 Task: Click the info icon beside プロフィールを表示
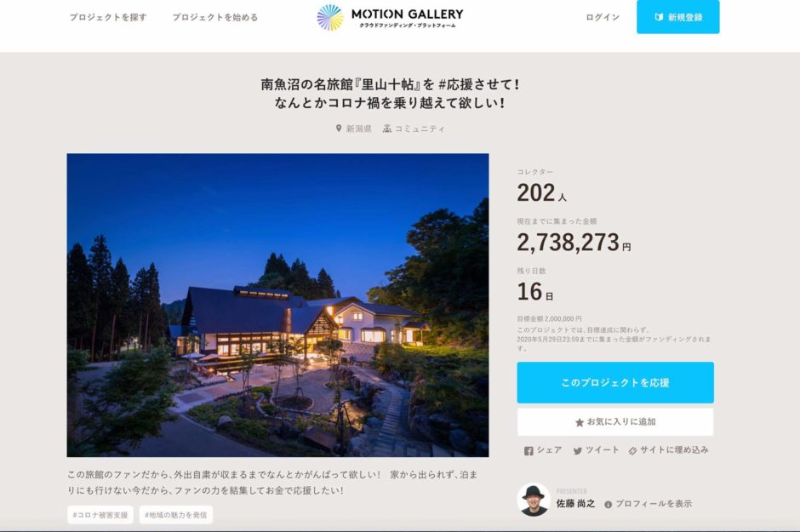click(x=609, y=505)
